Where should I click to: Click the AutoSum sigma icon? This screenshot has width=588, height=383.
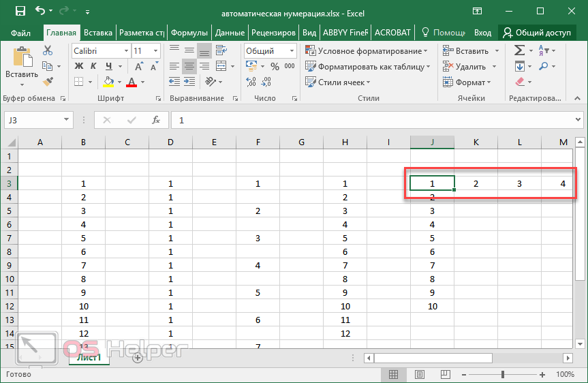tap(519, 51)
